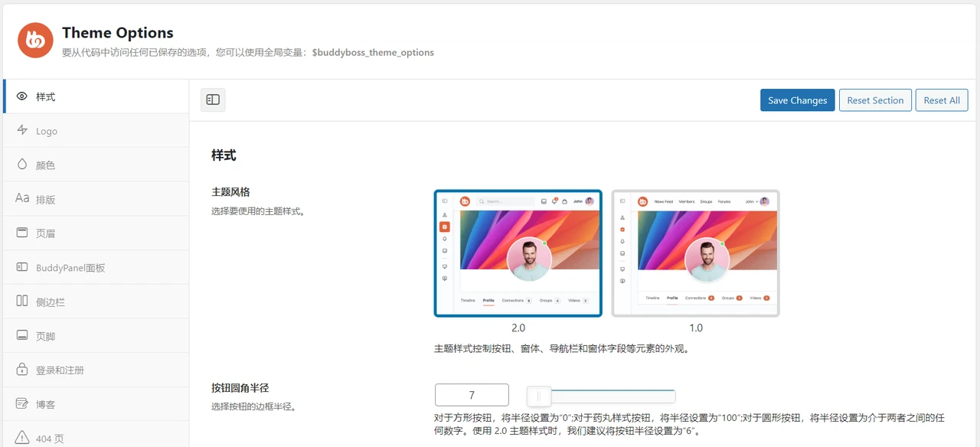The height and width of the screenshot is (447, 980).
Task: Click the 选择按钮的边框半径 description
Action: (x=253, y=406)
